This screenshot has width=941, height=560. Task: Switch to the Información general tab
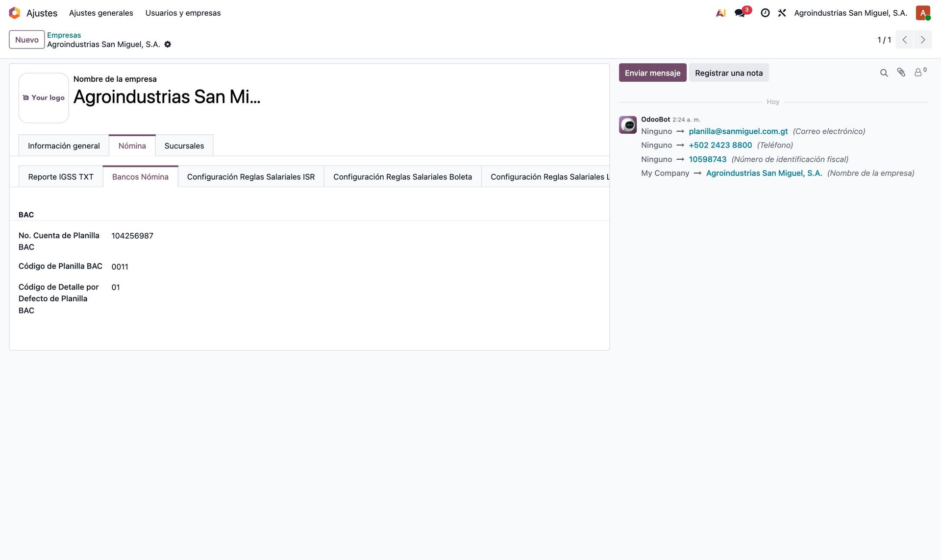point(64,146)
